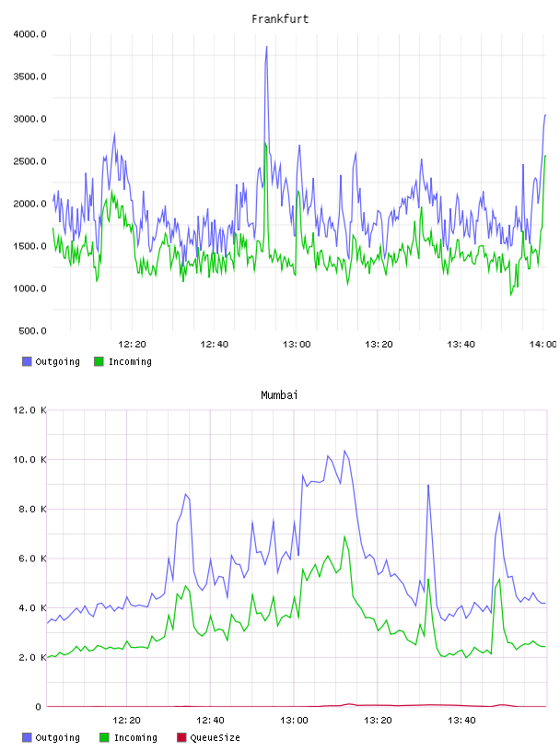560x752 pixels.
Task: Click the blue Outgoing swatch in Frankfurt legend
Action: tap(27, 361)
